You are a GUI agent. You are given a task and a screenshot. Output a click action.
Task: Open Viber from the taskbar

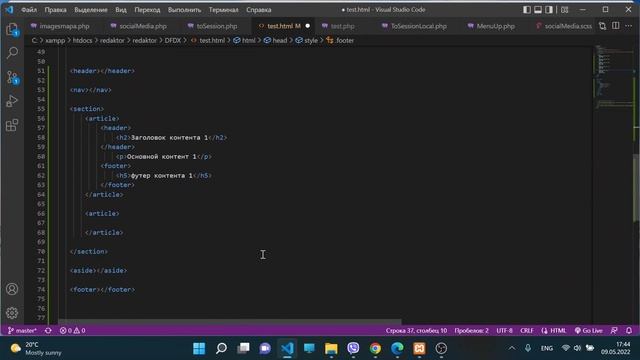[353, 348]
